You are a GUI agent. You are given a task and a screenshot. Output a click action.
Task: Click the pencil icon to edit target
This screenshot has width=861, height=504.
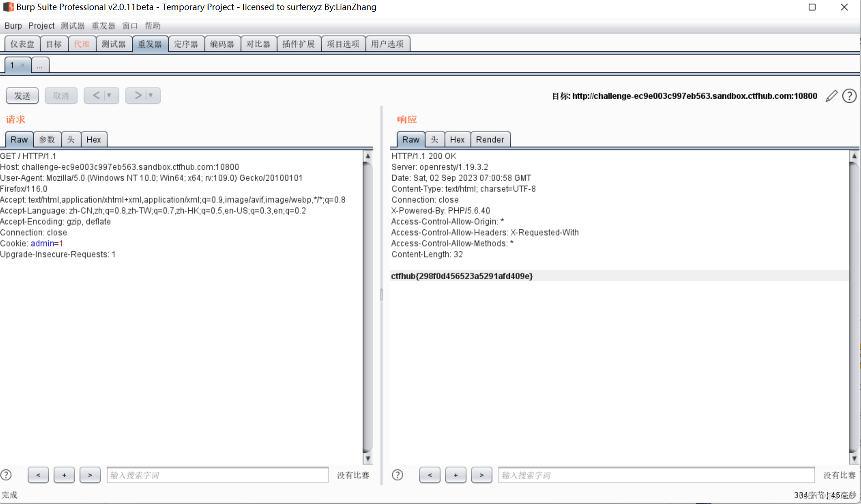coord(831,96)
